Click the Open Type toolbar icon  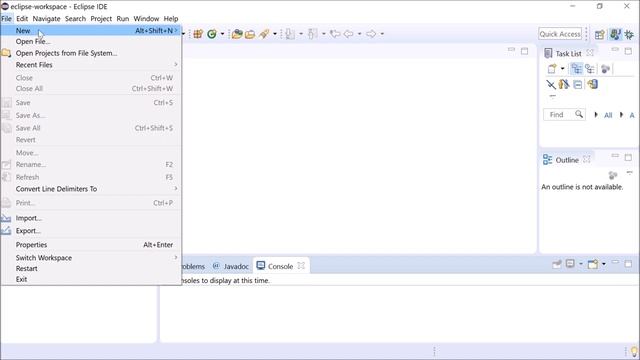(237, 34)
